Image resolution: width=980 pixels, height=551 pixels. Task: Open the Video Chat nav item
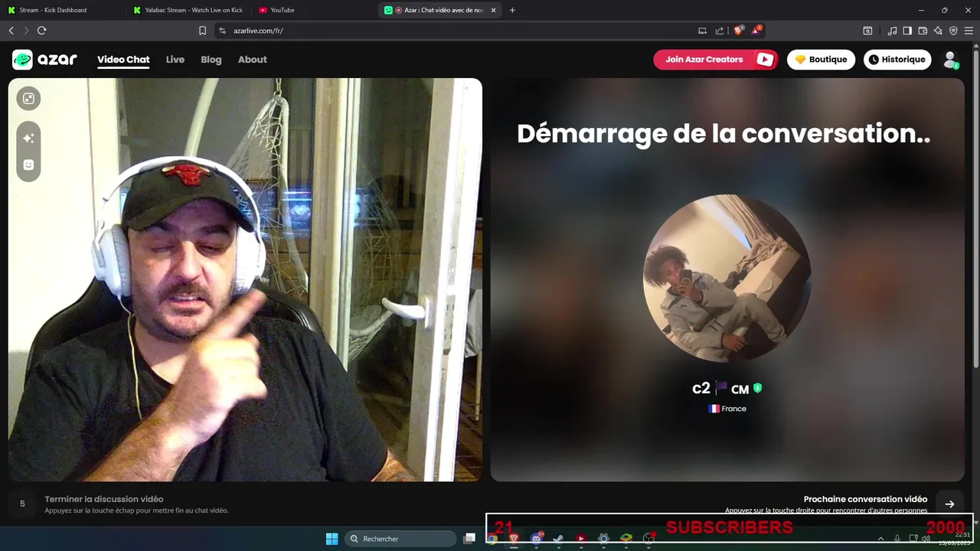(123, 60)
